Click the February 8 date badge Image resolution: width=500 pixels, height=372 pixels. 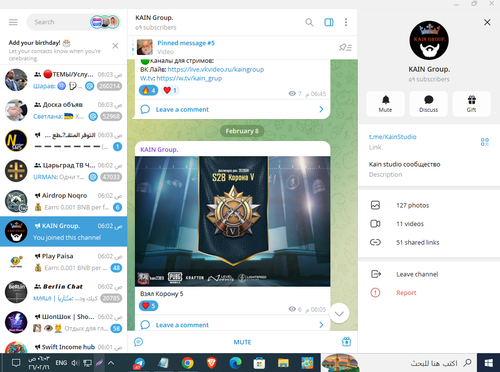tap(242, 131)
